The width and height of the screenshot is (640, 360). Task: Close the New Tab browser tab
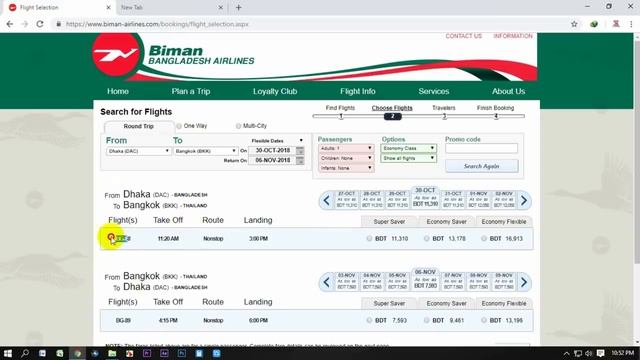click(220, 7)
